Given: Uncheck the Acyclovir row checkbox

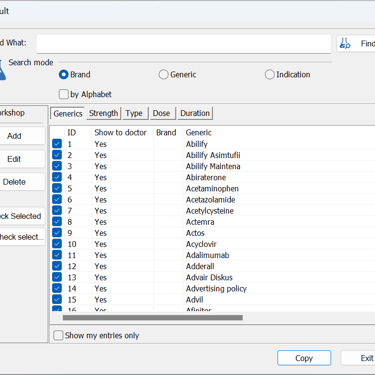Looking at the screenshot, I should coord(57,244).
